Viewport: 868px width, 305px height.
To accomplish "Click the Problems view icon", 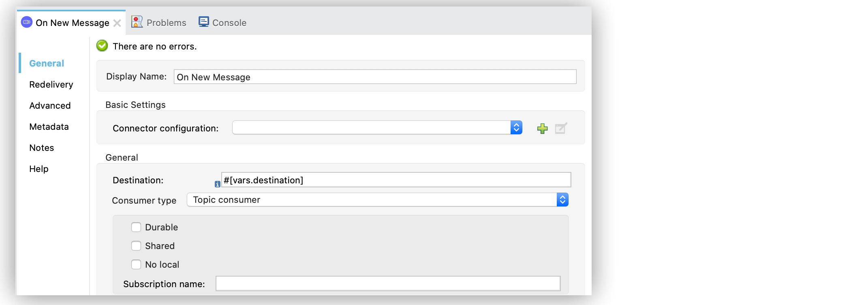I will tap(137, 21).
